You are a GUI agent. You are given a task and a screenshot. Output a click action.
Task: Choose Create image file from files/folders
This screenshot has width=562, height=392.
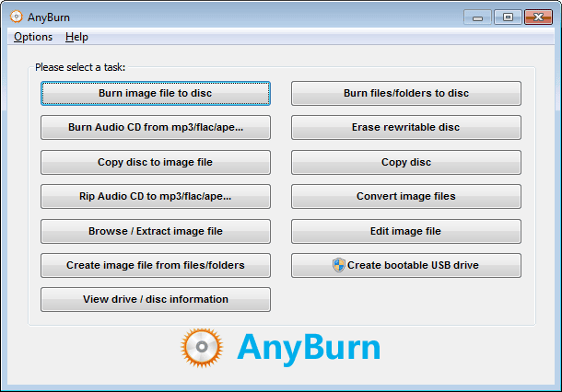156,265
